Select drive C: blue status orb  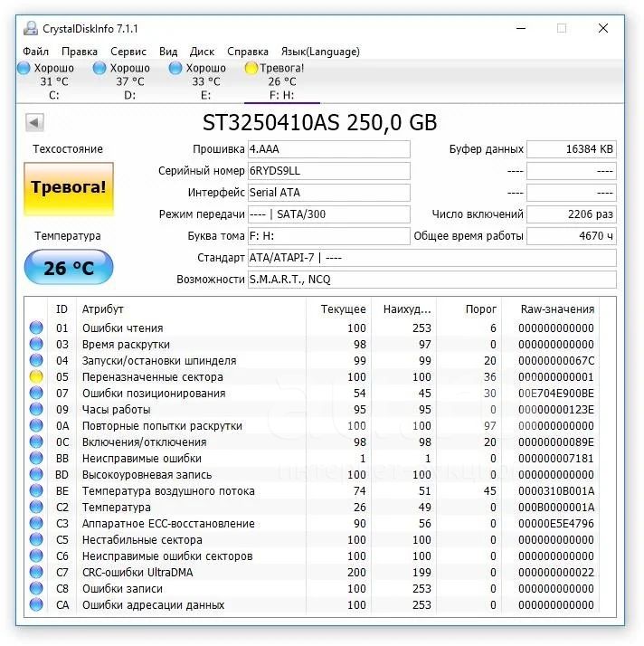[x=24, y=68]
